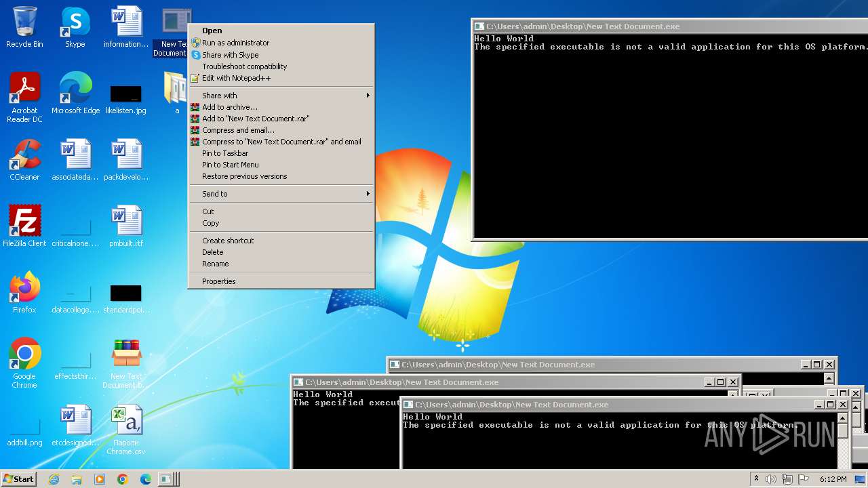
Task: Open the Recycle Bin desktop icon
Action: coord(24,27)
